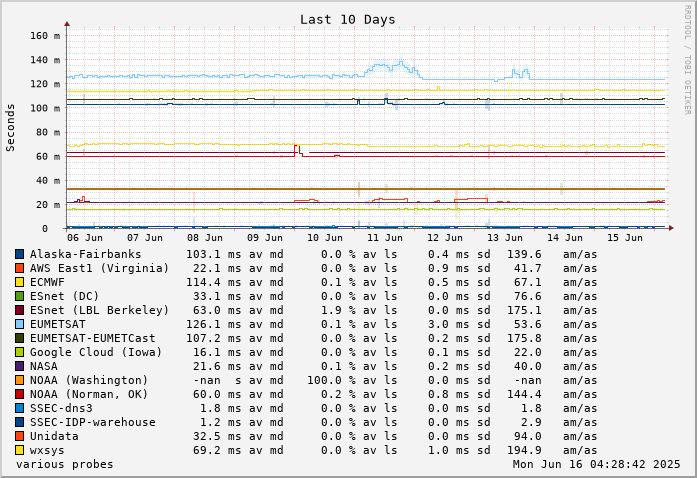Image resolution: width=697 pixels, height=478 pixels.
Task: Click the EUMETSAT-EUMETCast dark green swatch
Action: (x=19, y=338)
